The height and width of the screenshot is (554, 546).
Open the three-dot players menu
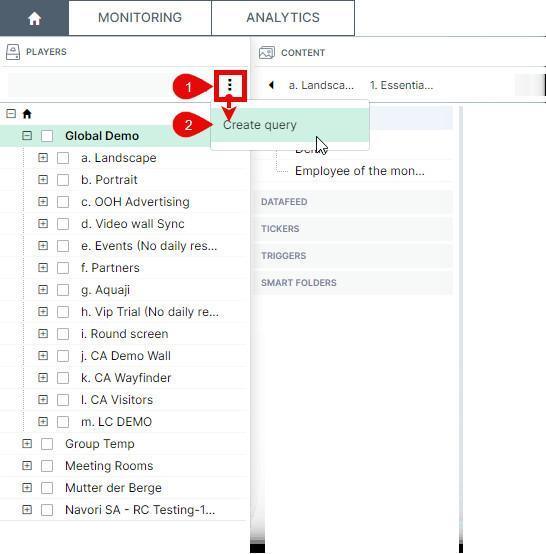[230, 85]
